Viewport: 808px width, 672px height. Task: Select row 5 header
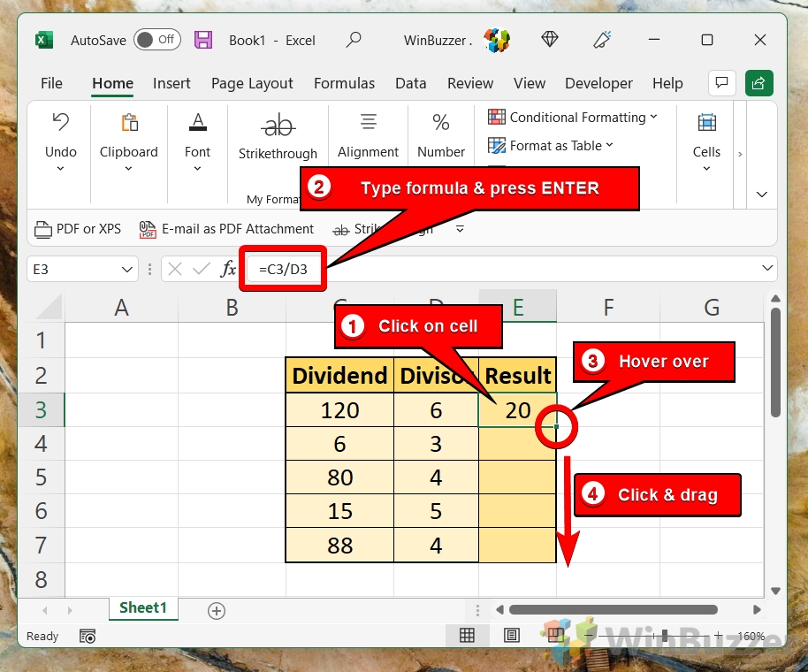tap(42, 477)
